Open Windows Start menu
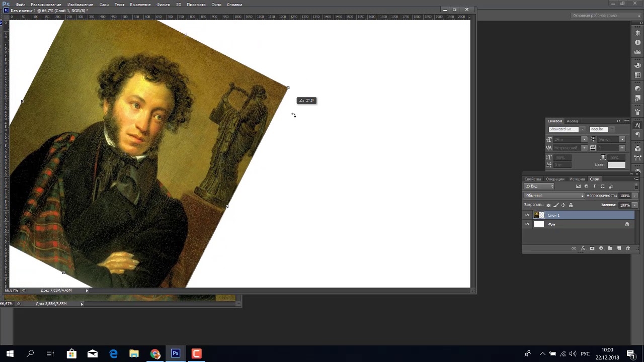 point(10,354)
